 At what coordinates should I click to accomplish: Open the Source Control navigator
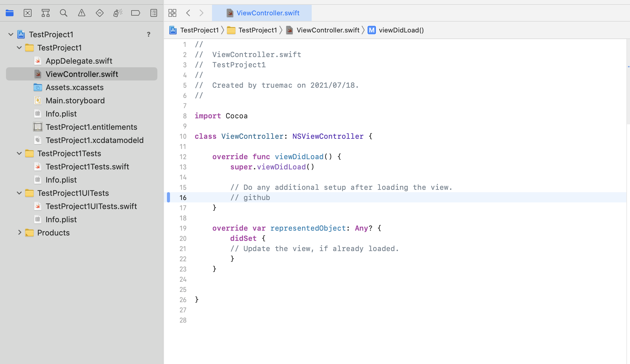28,13
